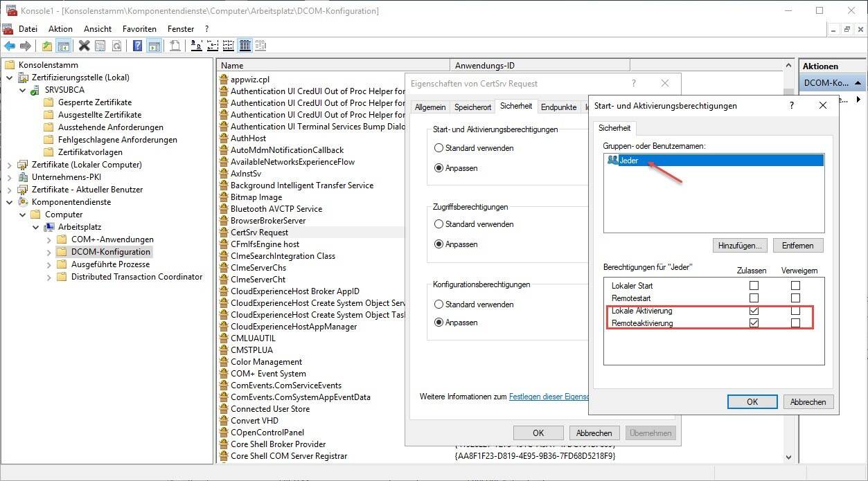Select Jeder in the group list
This screenshot has height=481, width=868.
628,161
